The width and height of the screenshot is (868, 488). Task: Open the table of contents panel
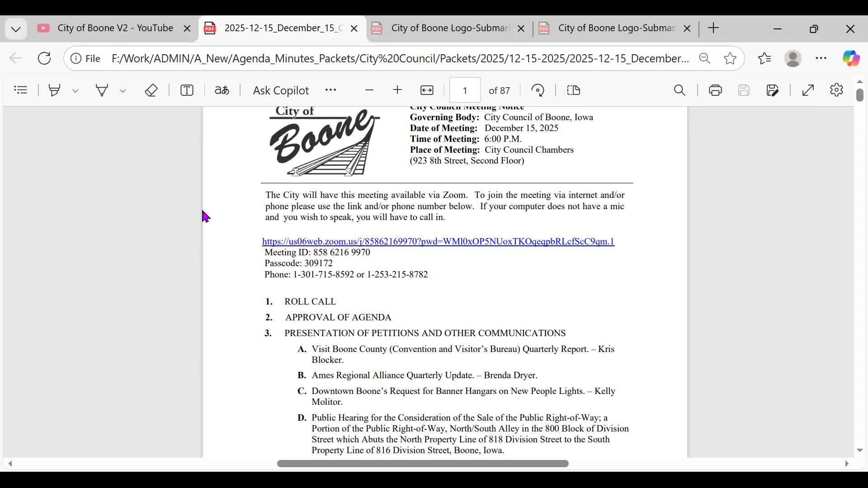pos(21,90)
